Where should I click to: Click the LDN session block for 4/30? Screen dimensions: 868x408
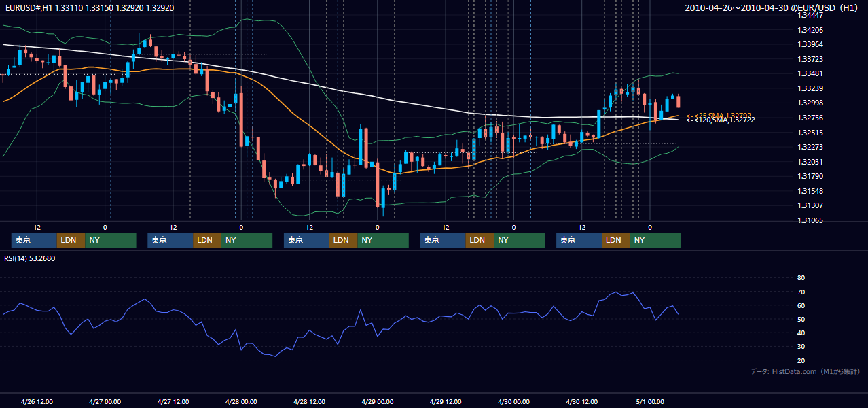pos(615,240)
